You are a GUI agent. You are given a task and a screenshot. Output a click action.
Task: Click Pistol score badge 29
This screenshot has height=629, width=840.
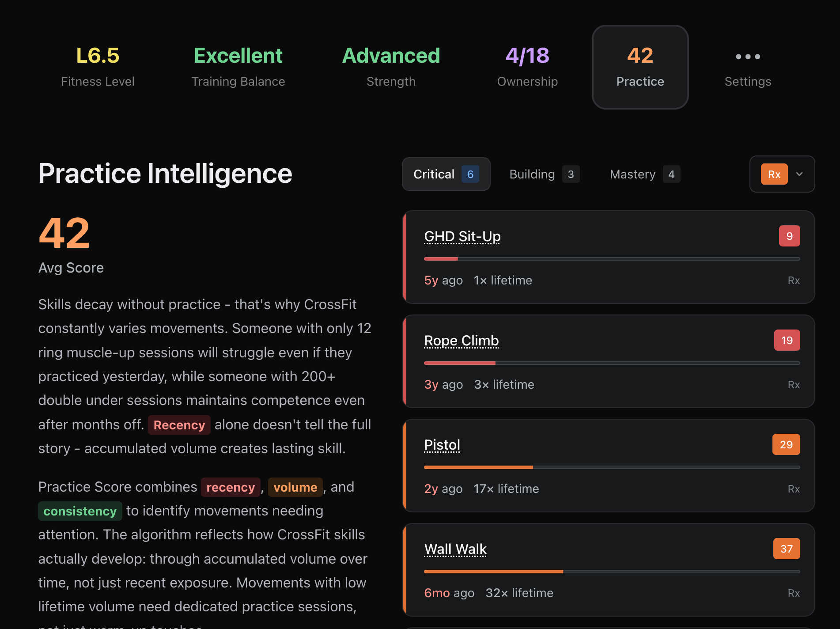(x=786, y=445)
